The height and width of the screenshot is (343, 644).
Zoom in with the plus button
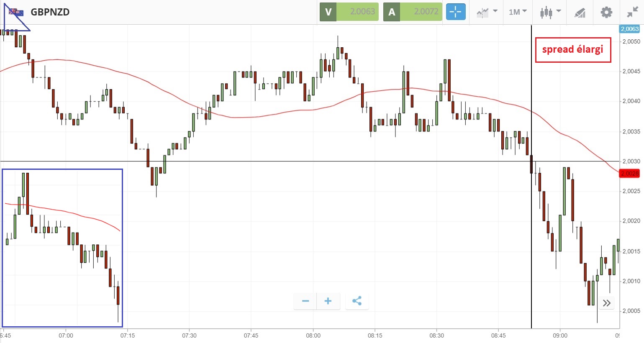pyautogui.click(x=328, y=301)
